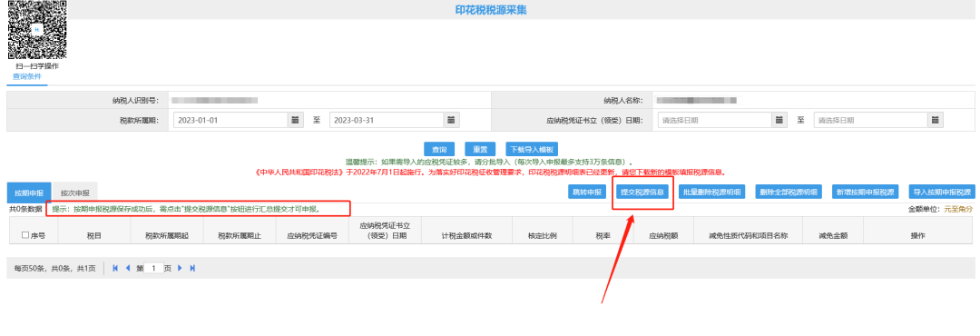Viewport: 980px width, 336px height.
Task: Click the first 请选择日期 field for 应纳税凭证书立
Action: pyautogui.click(x=714, y=120)
